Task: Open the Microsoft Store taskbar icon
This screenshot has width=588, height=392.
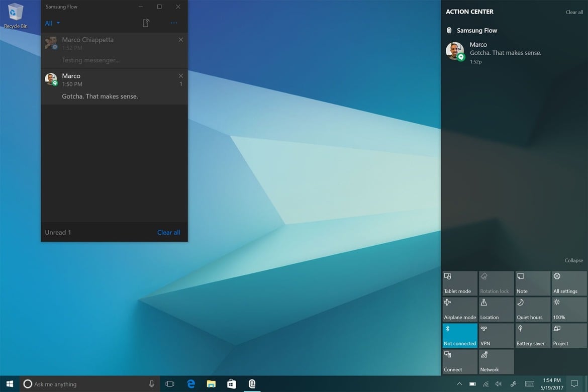Action: (231, 384)
